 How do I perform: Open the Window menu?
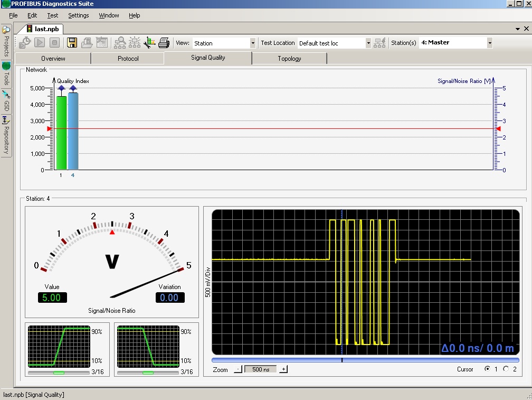click(109, 15)
